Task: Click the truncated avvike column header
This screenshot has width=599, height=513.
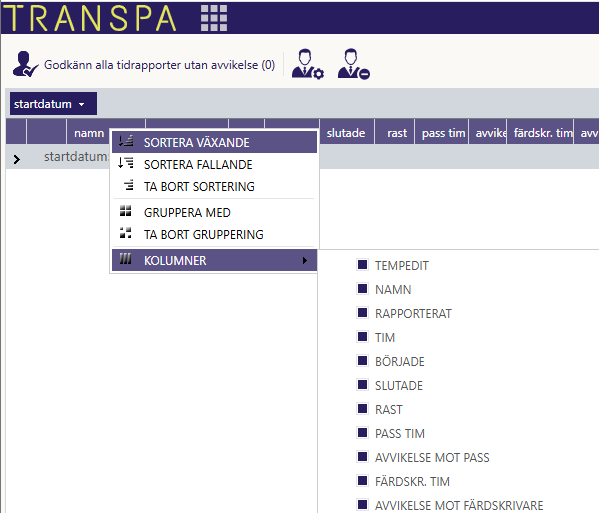Action: (488, 133)
